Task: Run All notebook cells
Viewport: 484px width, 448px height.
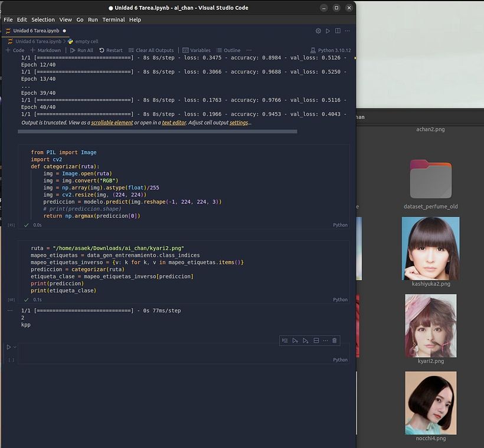Action: pos(82,50)
